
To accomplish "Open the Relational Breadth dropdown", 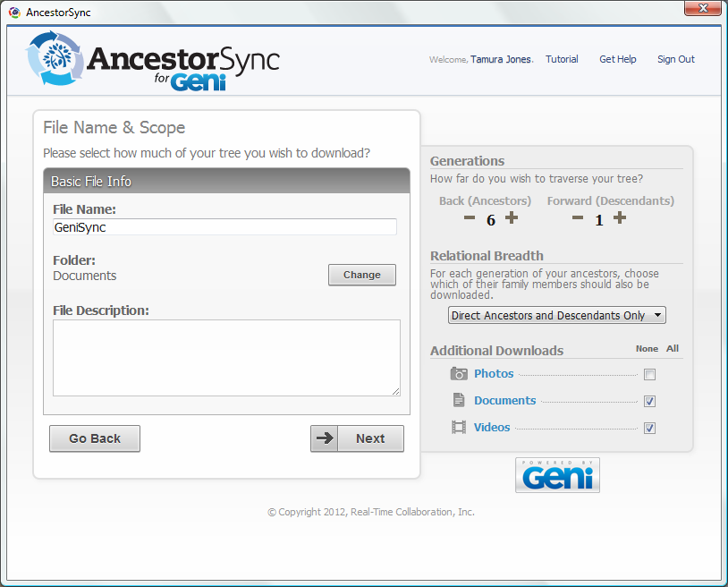I will coord(556,315).
